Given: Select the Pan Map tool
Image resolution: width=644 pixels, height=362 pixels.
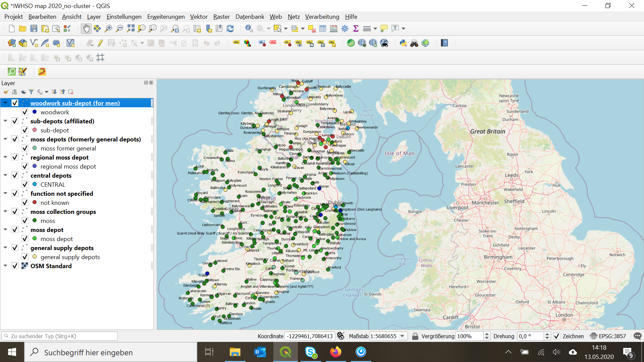Looking at the screenshot, I should pyautogui.click(x=86, y=28).
